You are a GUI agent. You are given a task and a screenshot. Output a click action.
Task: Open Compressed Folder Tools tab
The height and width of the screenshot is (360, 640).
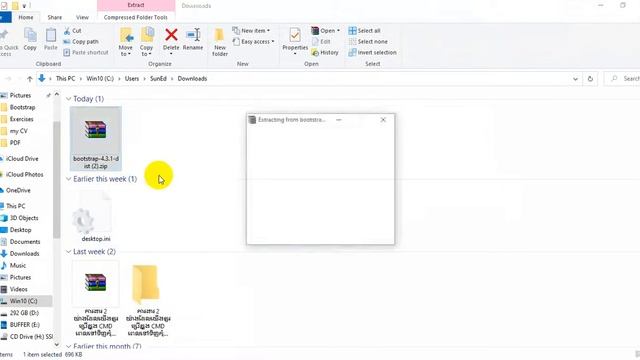point(136,18)
